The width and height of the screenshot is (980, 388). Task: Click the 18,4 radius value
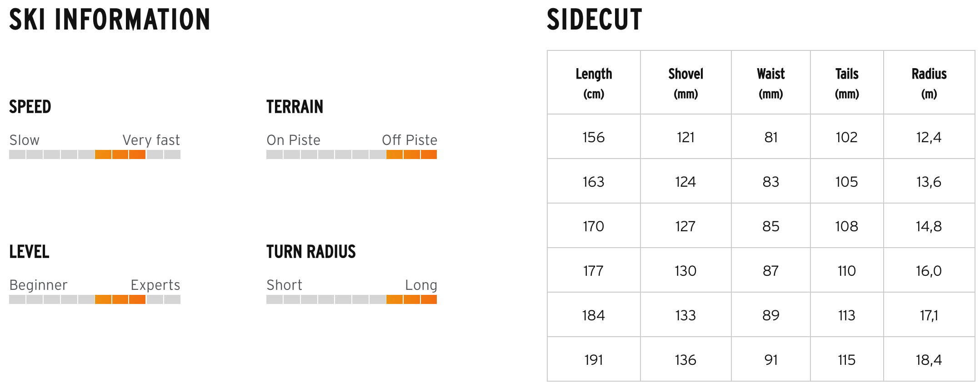coord(929,360)
